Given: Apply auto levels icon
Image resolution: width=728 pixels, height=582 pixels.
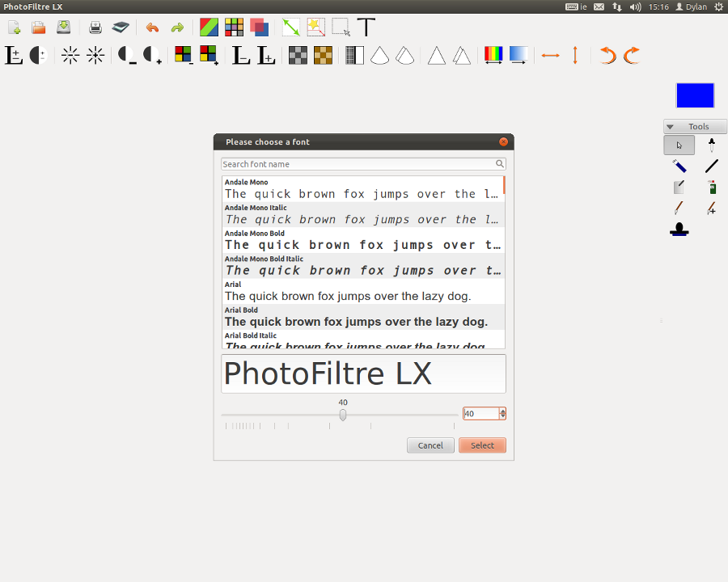Looking at the screenshot, I should (14, 55).
